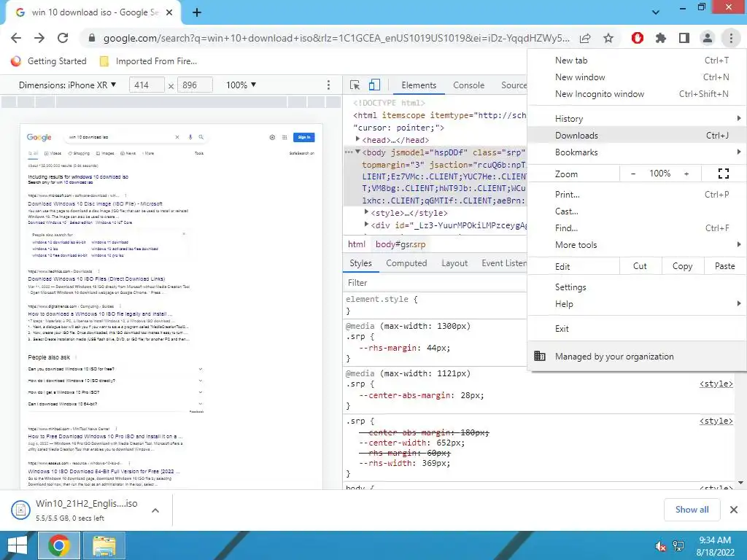The width and height of the screenshot is (747, 560).
Task: Expand the style element node
Action: click(x=366, y=212)
